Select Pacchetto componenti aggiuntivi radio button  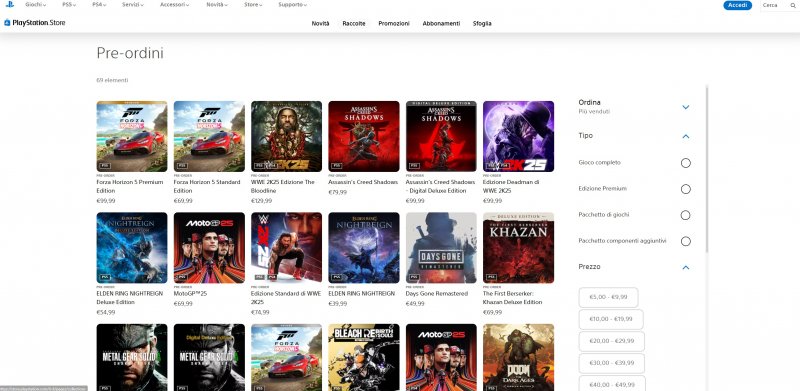[x=686, y=241]
